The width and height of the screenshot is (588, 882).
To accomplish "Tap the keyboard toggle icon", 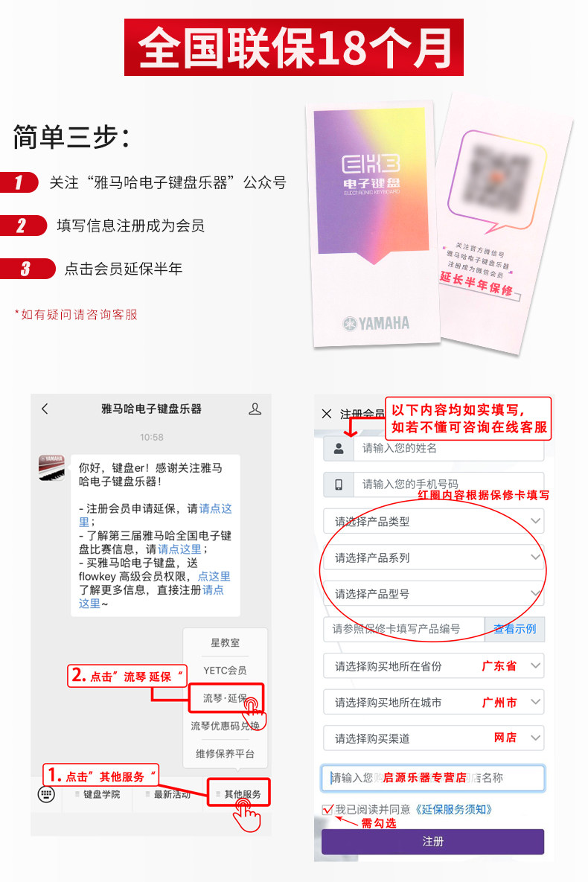I will pyautogui.click(x=46, y=794).
